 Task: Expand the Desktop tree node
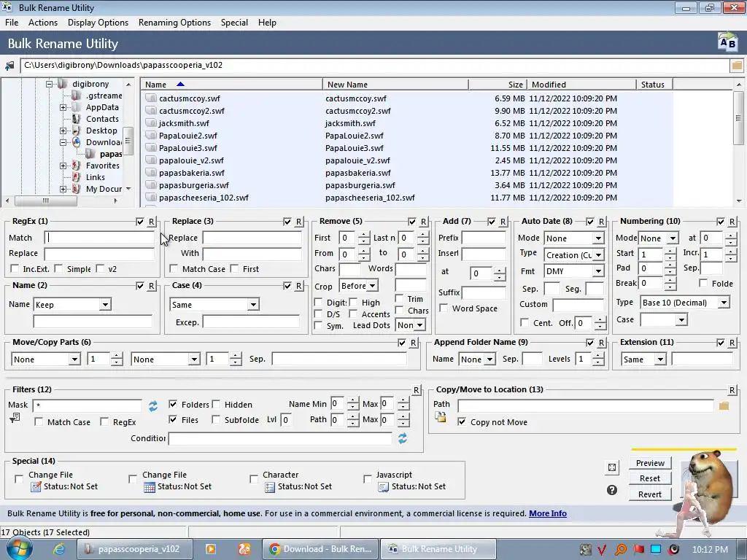63,131
